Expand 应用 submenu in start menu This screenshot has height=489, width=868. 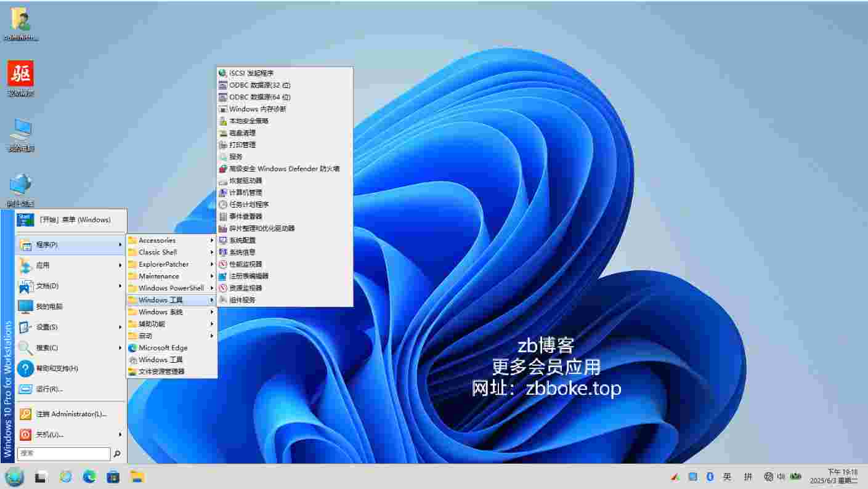pyautogui.click(x=120, y=265)
